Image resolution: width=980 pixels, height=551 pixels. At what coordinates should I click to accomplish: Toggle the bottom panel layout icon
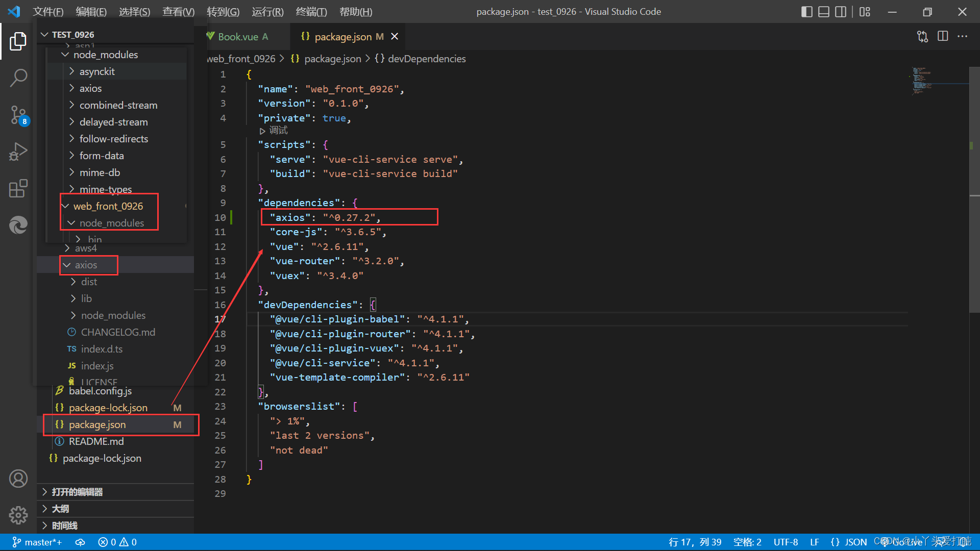click(x=824, y=12)
